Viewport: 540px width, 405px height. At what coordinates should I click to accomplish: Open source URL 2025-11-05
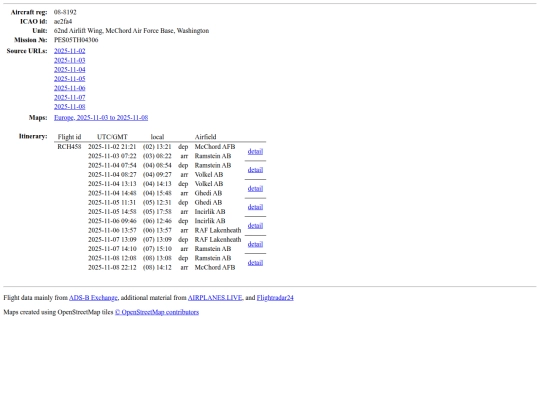coord(70,79)
